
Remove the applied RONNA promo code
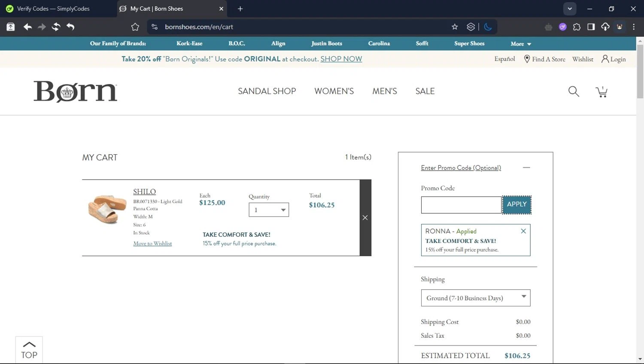coord(523,231)
